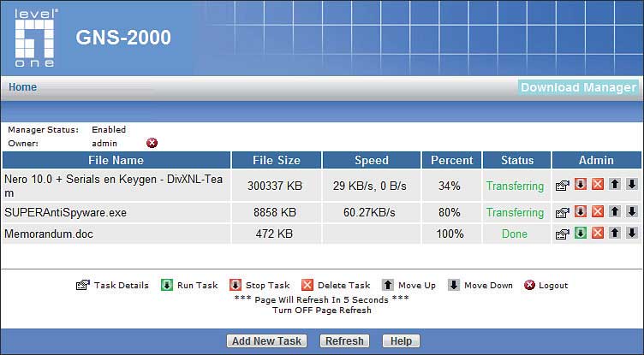Click the Speed column header
The image size is (644, 355).
point(372,160)
